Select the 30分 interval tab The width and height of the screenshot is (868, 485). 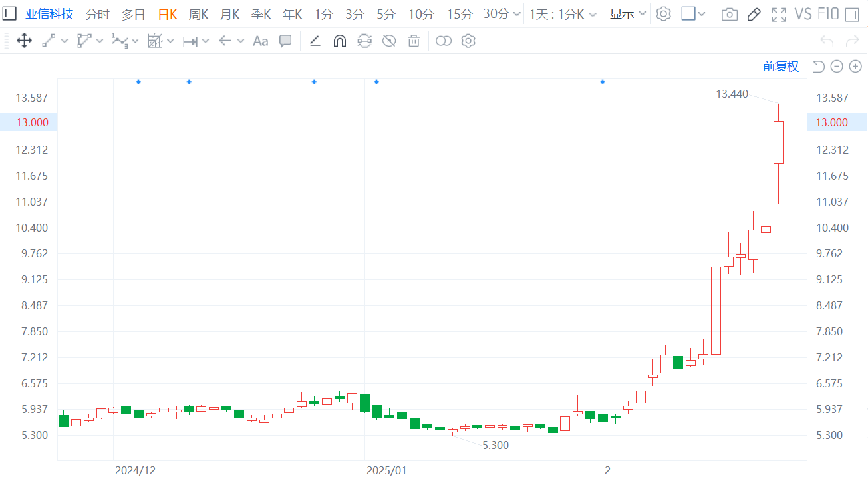coord(496,13)
